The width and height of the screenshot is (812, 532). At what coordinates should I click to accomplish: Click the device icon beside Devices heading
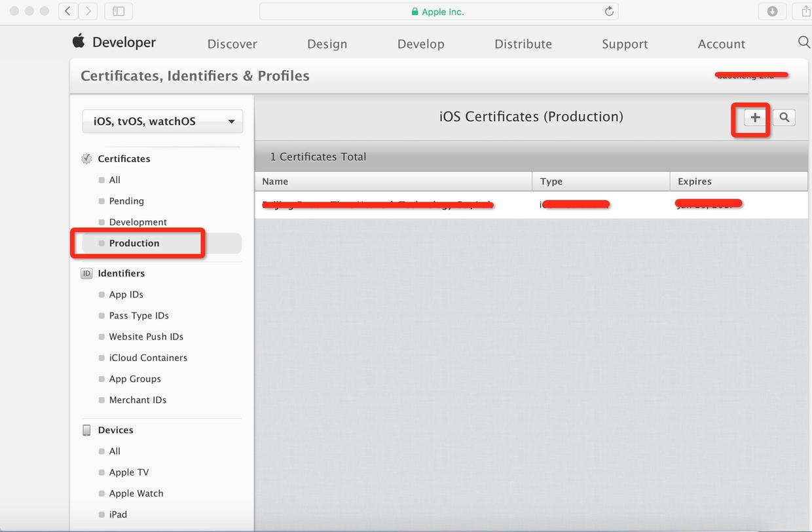[86, 430]
